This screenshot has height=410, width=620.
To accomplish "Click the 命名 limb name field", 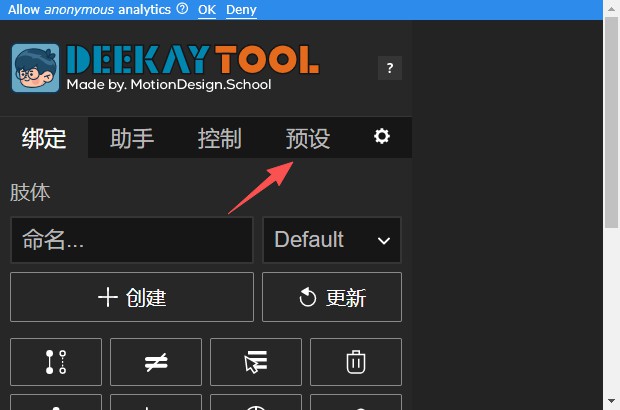I will pyautogui.click(x=132, y=240).
